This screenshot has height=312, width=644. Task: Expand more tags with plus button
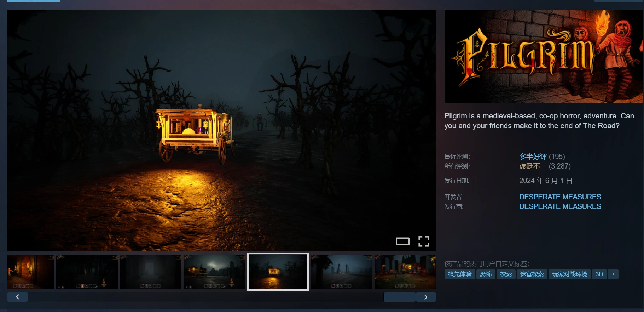(613, 274)
